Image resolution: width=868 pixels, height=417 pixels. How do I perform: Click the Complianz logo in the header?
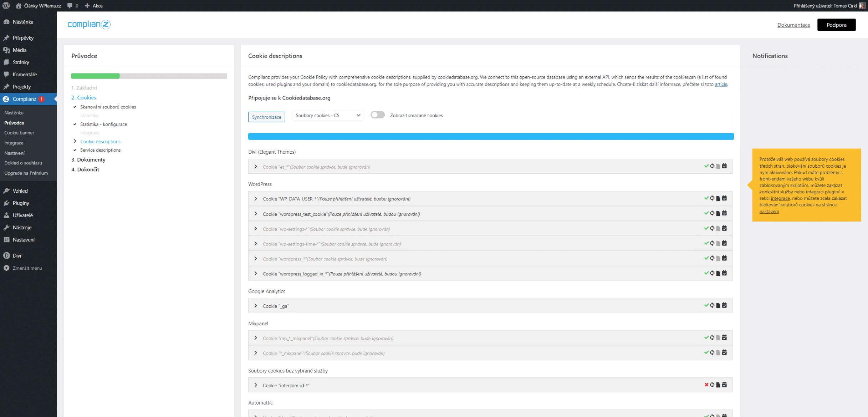pos(89,24)
